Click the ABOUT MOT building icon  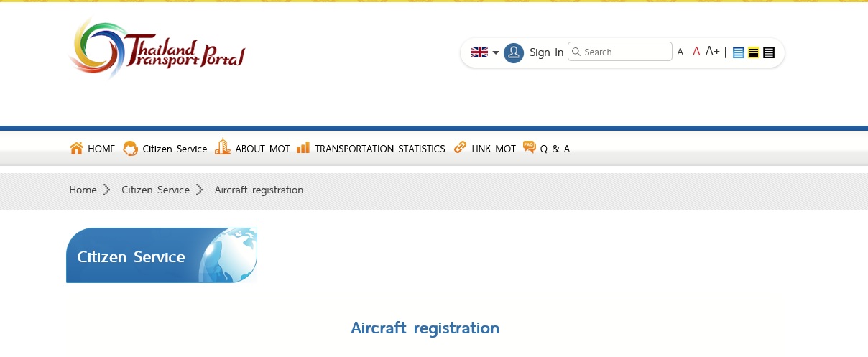click(x=223, y=147)
